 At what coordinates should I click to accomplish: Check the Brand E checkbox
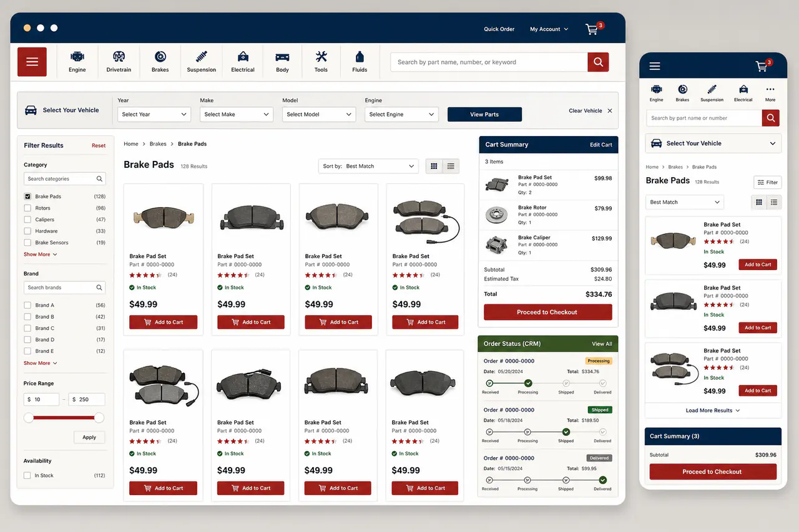tap(27, 351)
